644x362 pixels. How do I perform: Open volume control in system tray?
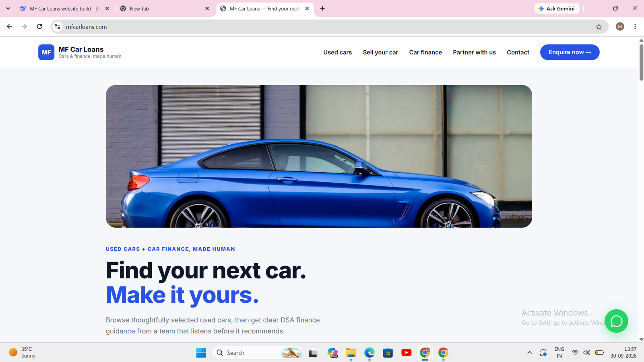(587, 353)
